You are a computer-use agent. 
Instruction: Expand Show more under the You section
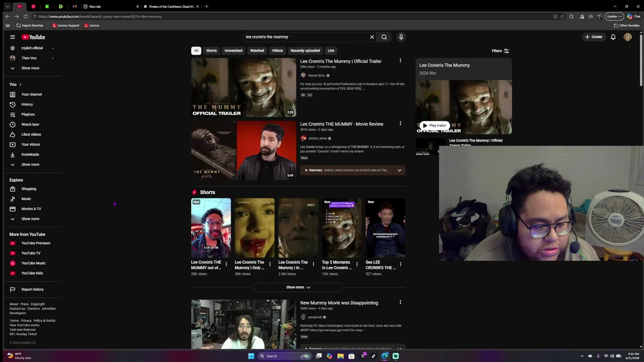(x=30, y=164)
